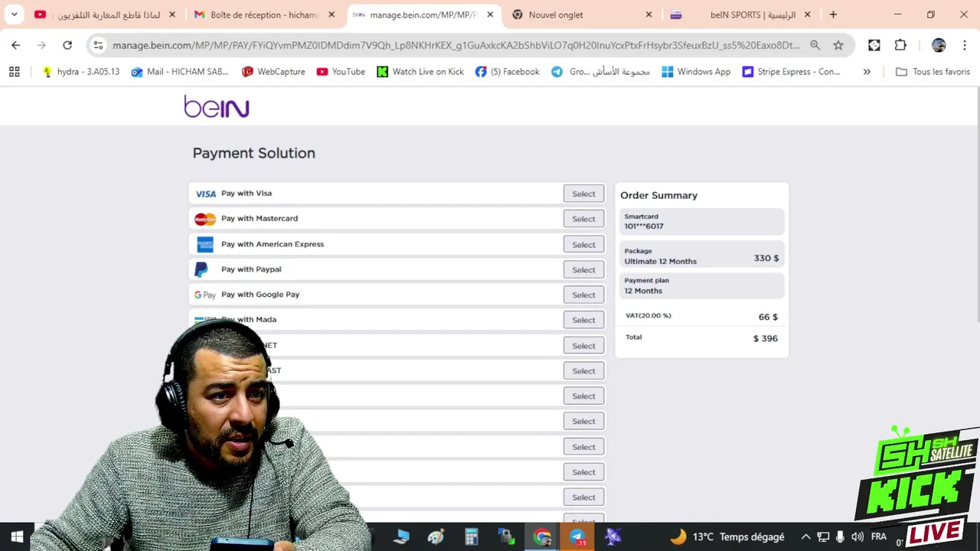Click the Mastercard logo icon
980x551 pixels.
click(x=205, y=220)
